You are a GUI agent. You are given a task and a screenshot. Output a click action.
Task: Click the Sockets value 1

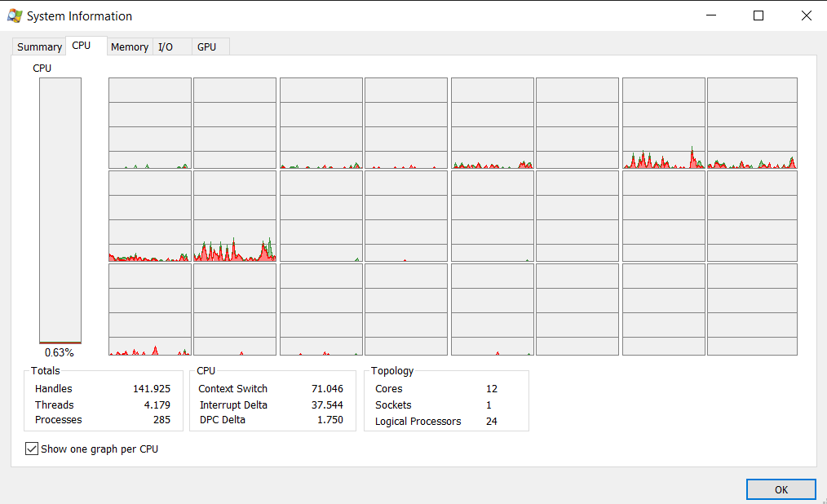point(489,405)
